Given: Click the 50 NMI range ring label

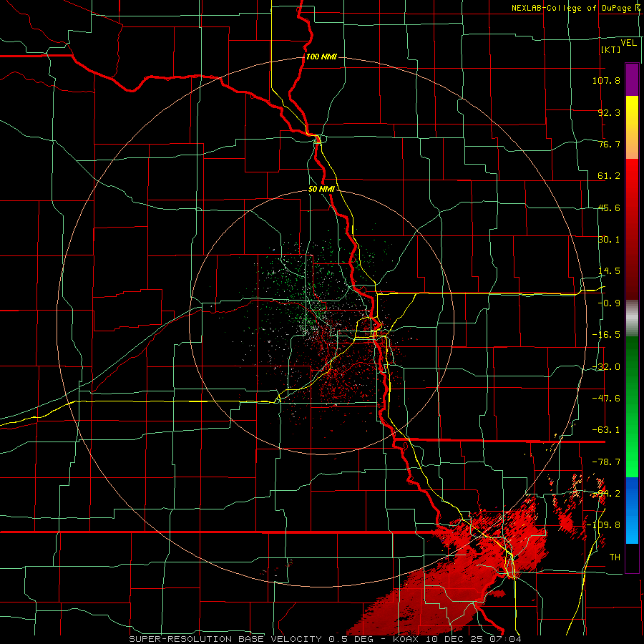Looking at the screenshot, I should [x=321, y=190].
